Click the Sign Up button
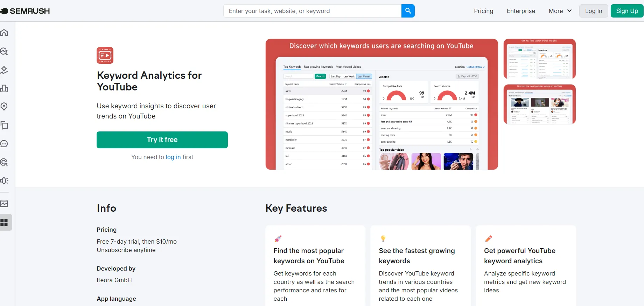 [x=627, y=11]
